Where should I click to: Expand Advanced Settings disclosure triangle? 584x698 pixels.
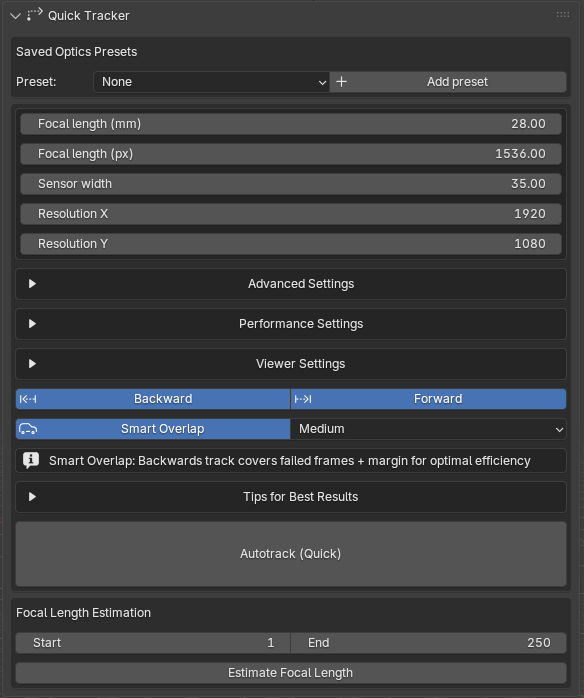click(x=32, y=284)
